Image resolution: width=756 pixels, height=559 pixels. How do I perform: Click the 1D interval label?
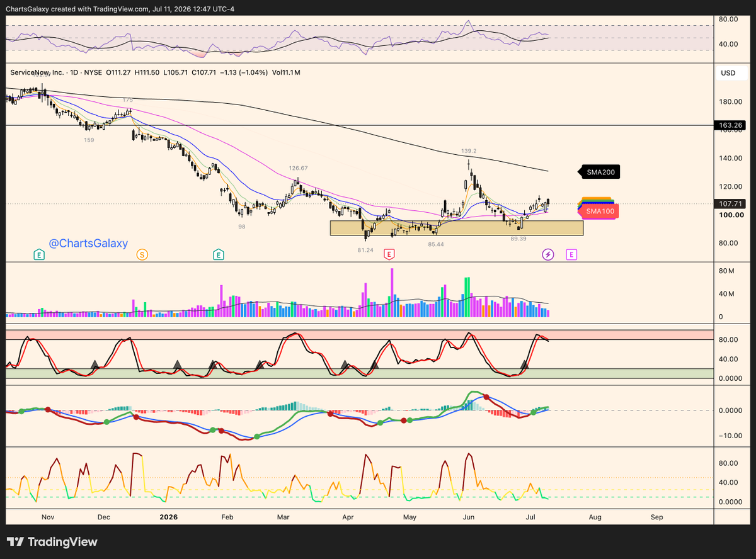(x=74, y=72)
